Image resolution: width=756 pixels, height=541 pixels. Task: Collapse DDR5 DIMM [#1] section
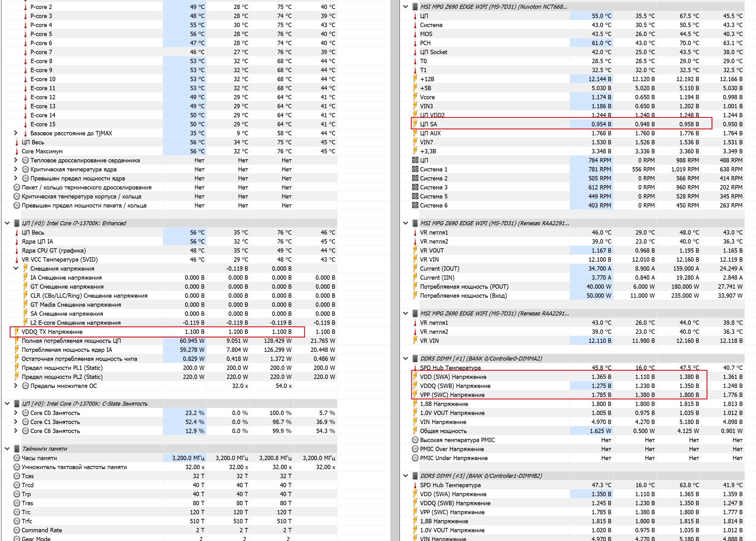pos(406,358)
